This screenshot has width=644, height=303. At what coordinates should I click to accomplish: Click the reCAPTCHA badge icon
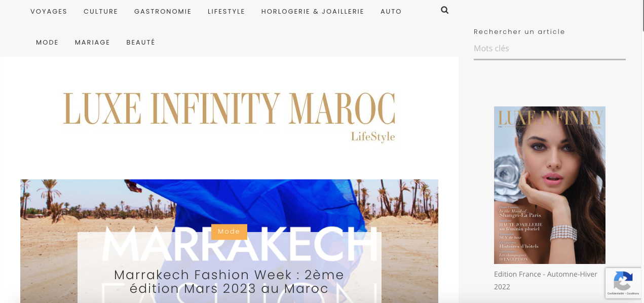pyautogui.click(x=623, y=281)
